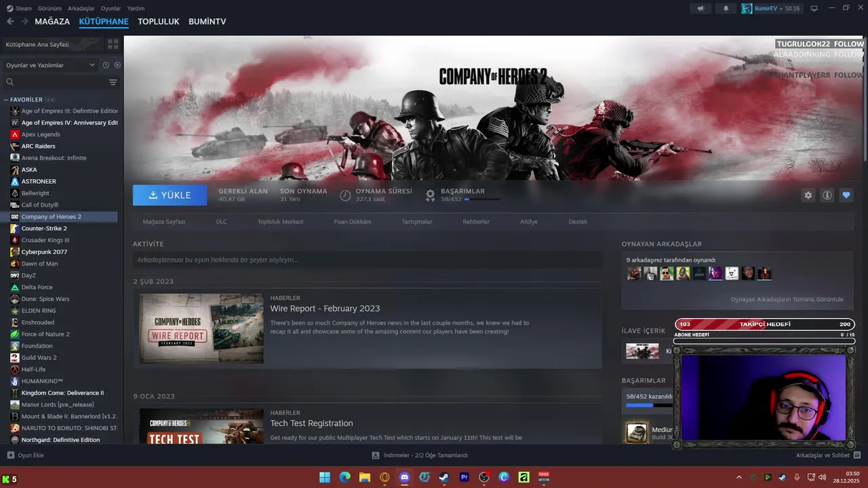Click the Windows Start button
Image resolution: width=868 pixels, height=488 pixels.
pyautogui.click(x=325, y=477)
